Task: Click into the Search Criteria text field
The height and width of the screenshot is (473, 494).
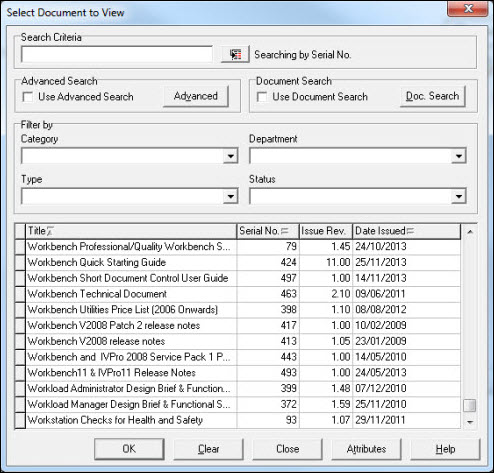Action: pyautogui.click(x=117, y=54)
